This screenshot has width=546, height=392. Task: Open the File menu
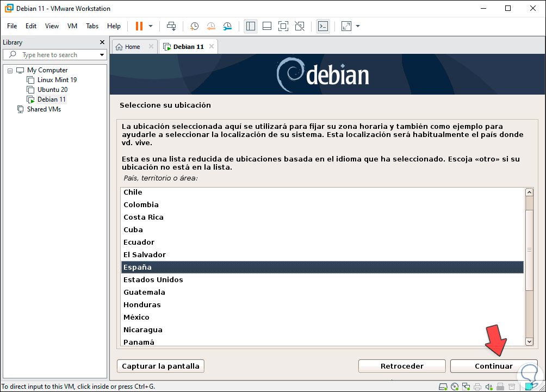point(12,26)
